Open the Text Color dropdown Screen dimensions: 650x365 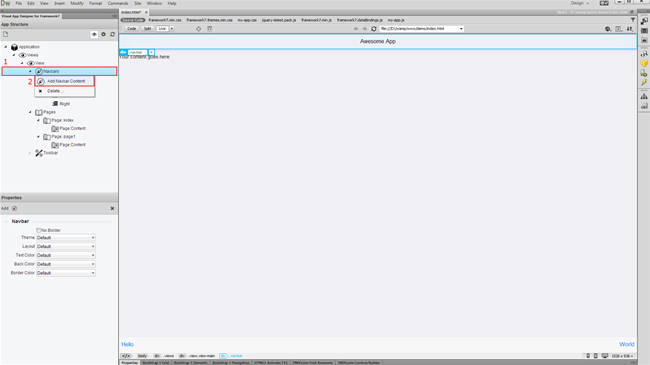click(x=66, y=255)
